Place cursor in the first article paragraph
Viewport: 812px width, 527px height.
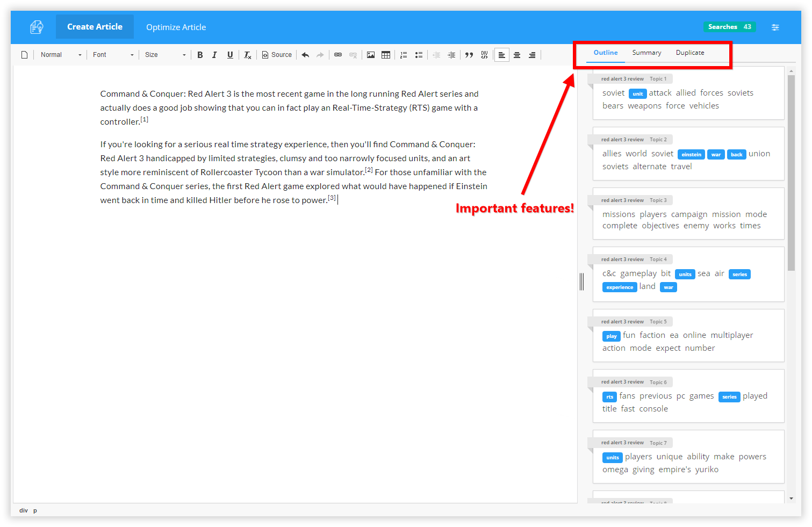click(x=289, y=107)
